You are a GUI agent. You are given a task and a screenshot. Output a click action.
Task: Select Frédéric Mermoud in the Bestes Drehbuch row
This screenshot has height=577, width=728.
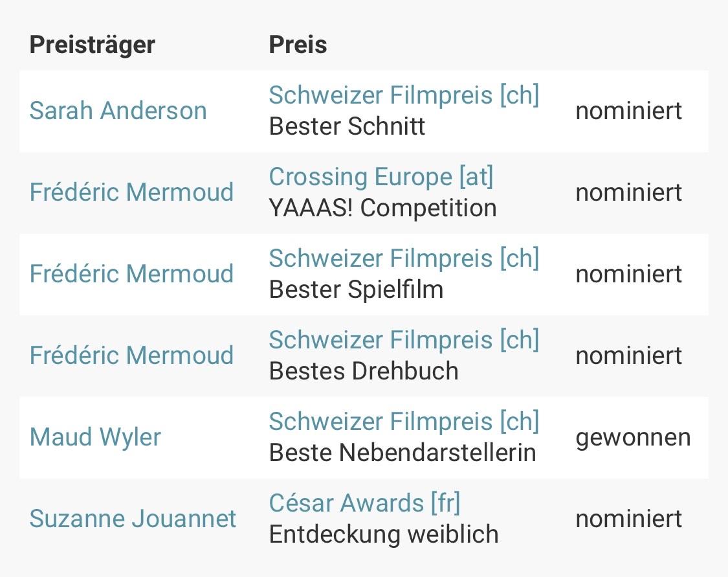pyautogui.click(x=131, y=356)
